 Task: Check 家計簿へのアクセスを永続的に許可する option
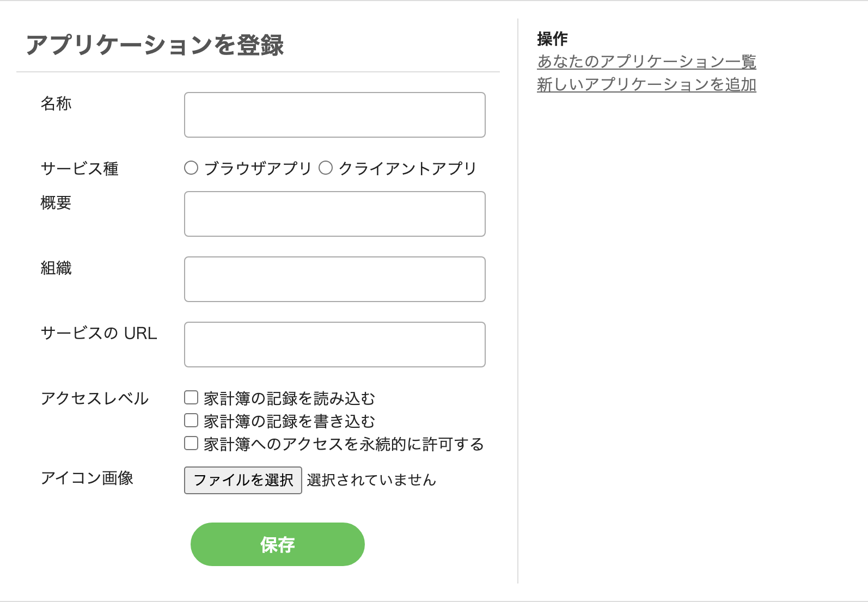191,444
